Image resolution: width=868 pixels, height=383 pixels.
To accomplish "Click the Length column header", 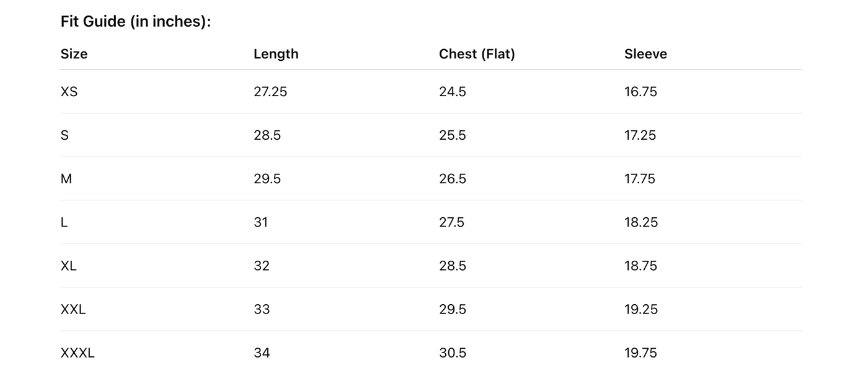I will 276,54.
